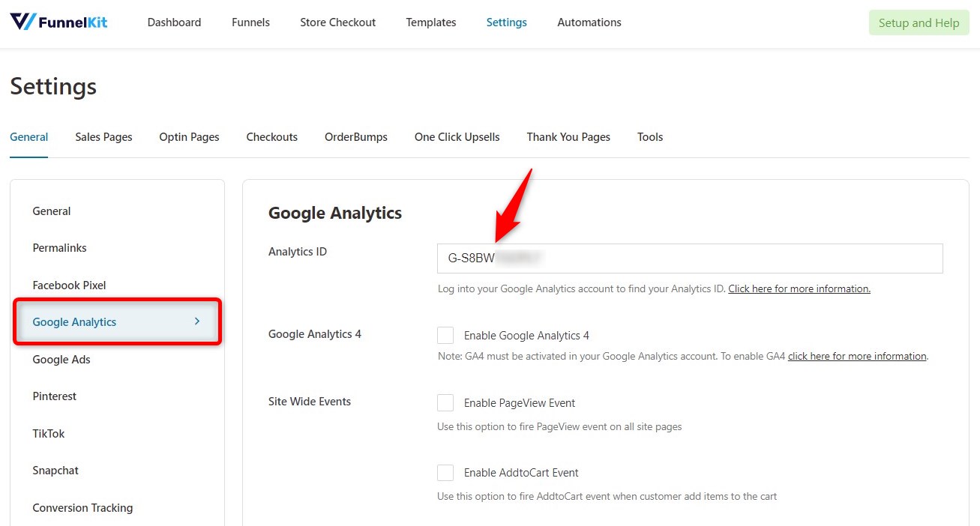The image size is (980, 526).
Task: Select Facebook Pixel in the sidebar
Action: click(69, 285)
